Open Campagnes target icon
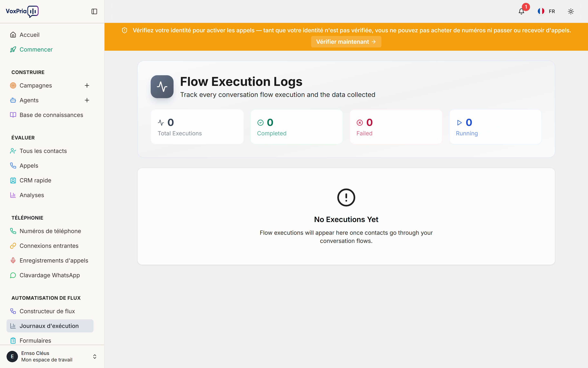The height and width of the screenshot is (368, 588). 13,85
